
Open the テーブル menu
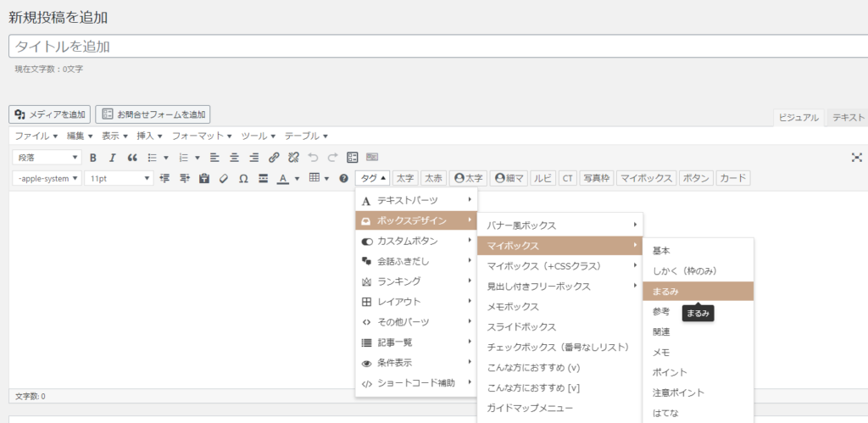click(x=306, y=136)
